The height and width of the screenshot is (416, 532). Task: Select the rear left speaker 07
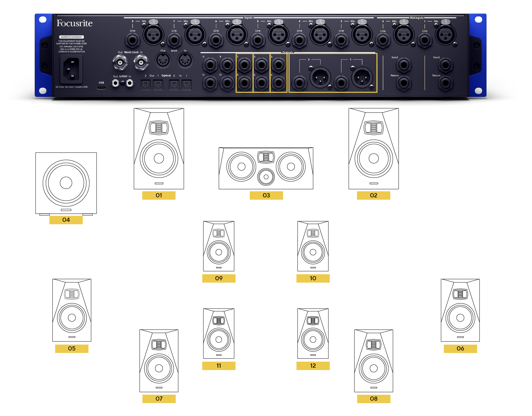[159, 361]
